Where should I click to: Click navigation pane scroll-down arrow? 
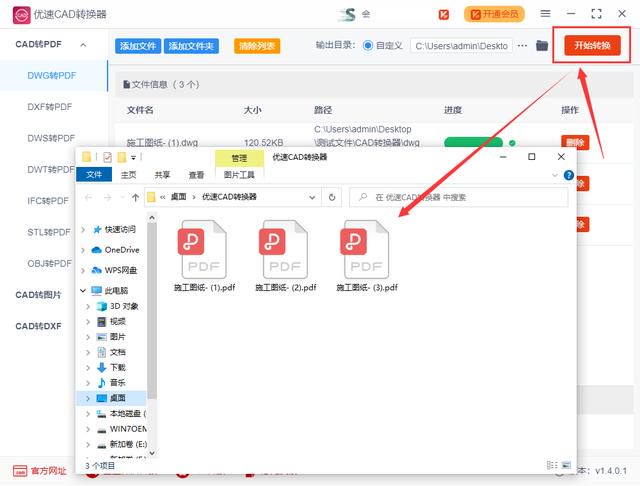click(152, 453)
